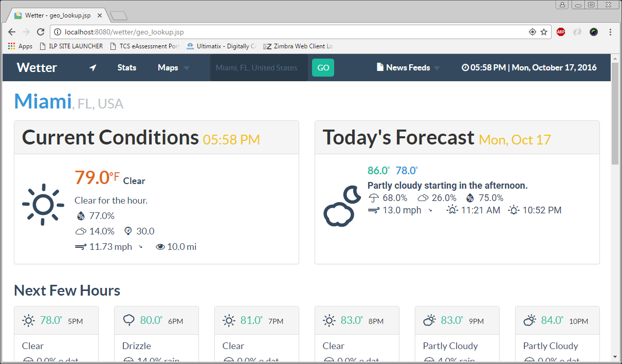Open Chrome's three-dot menu
The height and width of the screenshot is (364, 622).
pyautogui.click(x=610, y=31)
